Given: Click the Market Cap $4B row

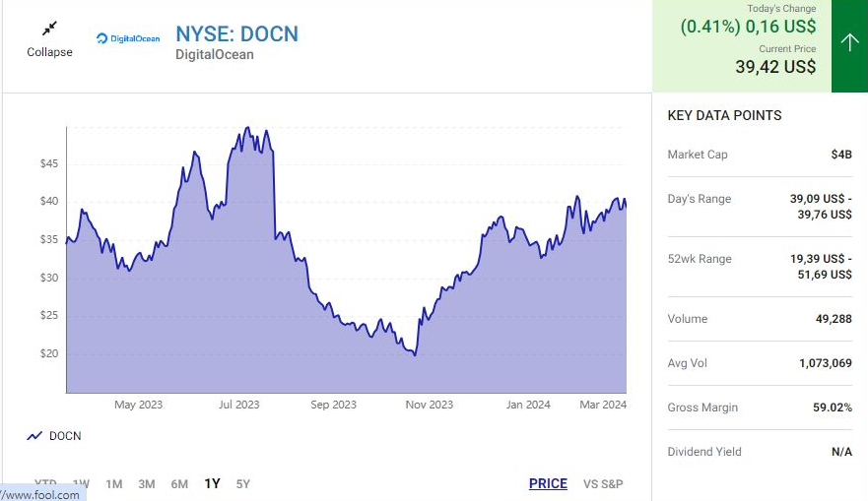Looking at the screenshot, I should pyautogui.click(x=760, y=155).
